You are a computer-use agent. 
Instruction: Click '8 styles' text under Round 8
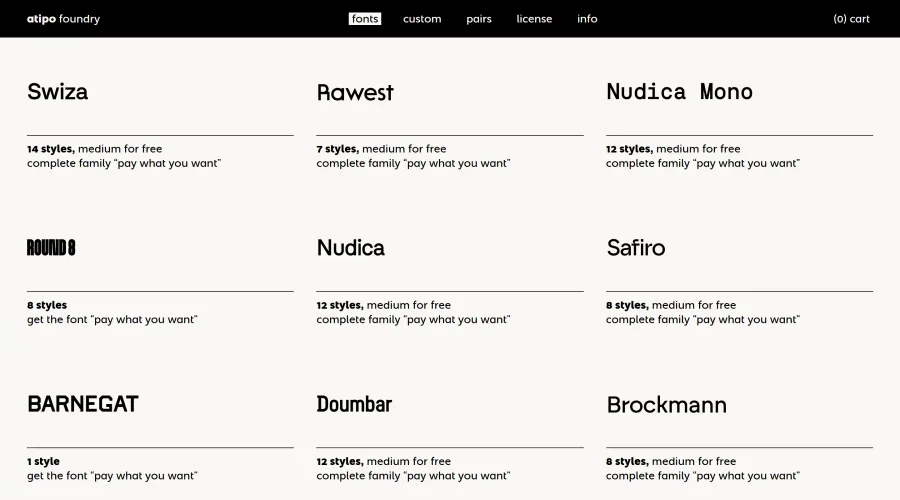click(x=47, y=305)
